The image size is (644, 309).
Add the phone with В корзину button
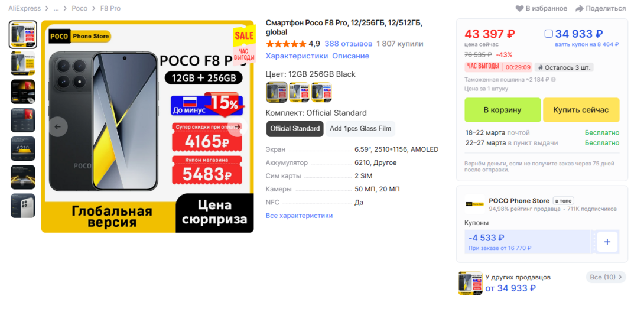tap(503, 110)
